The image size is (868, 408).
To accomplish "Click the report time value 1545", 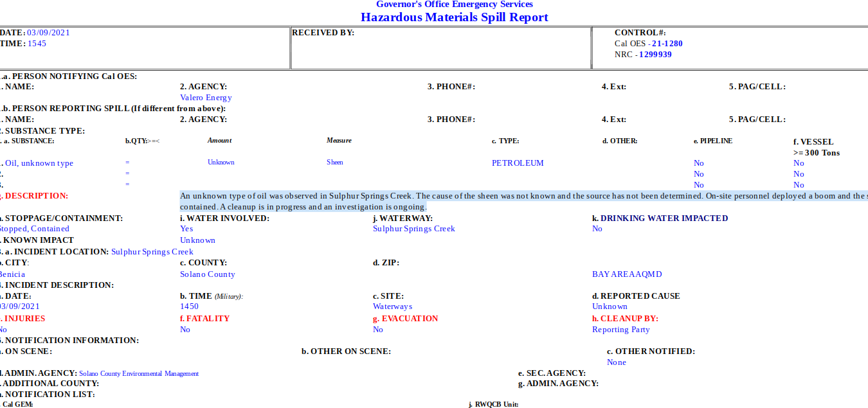I will tap(37, 44).
